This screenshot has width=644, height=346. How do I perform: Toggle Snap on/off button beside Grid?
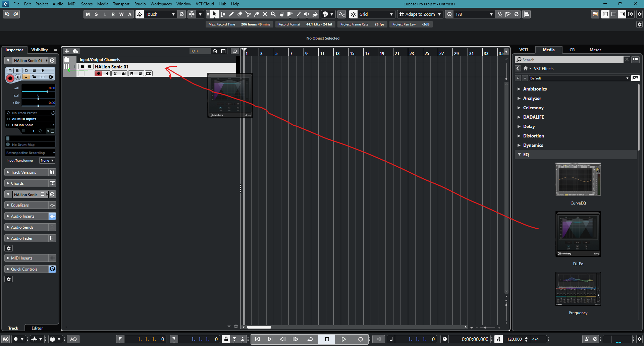point(353,14)
